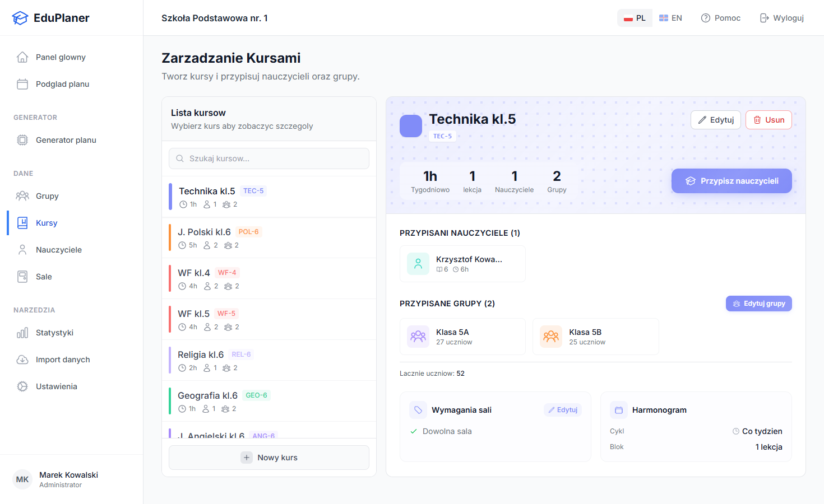Delete the course with the Usun button

(769, 120)
